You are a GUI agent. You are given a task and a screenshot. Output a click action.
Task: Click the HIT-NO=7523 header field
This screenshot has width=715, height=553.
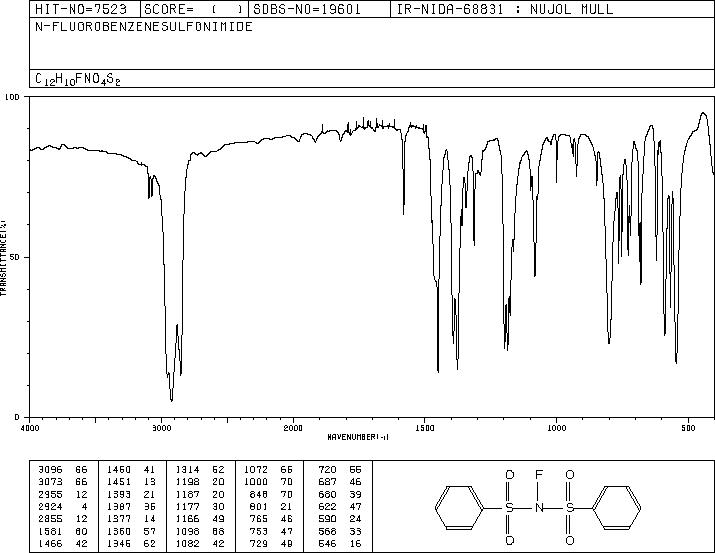coord(85,9)
